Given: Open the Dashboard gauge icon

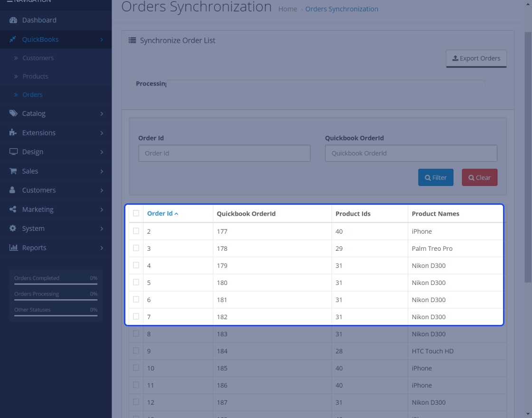Looking at the screenshot, I should click(x=13, y=20).
